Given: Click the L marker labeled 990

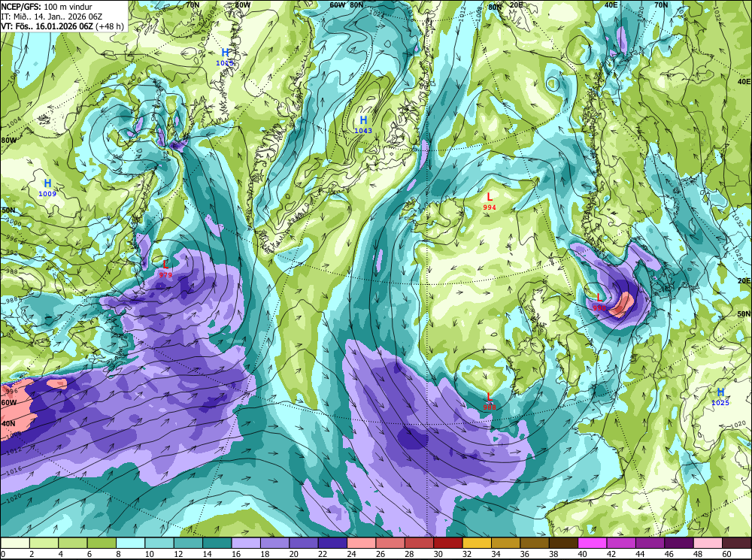Looking at the screenshot, I should [x=599, y=298].
